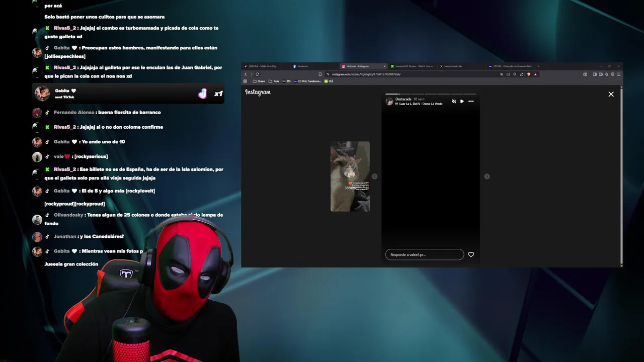The image size is (644, 362).
Task: Click chat user 'Fernando Alonso' name
Action: 74,112
